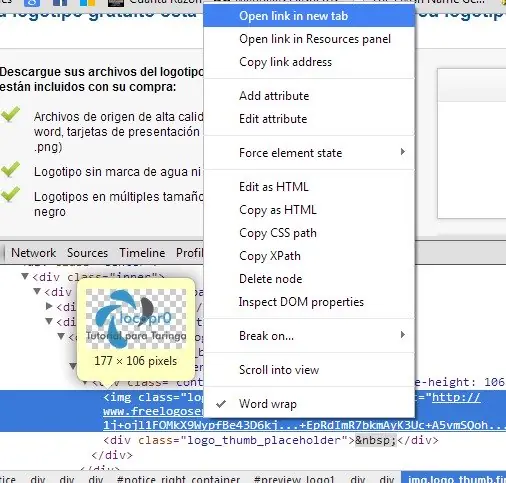Select the logo_thumb_placeholder div row
Image resolution: width=506 pixels, height=483 pixels.
[271, 440]
